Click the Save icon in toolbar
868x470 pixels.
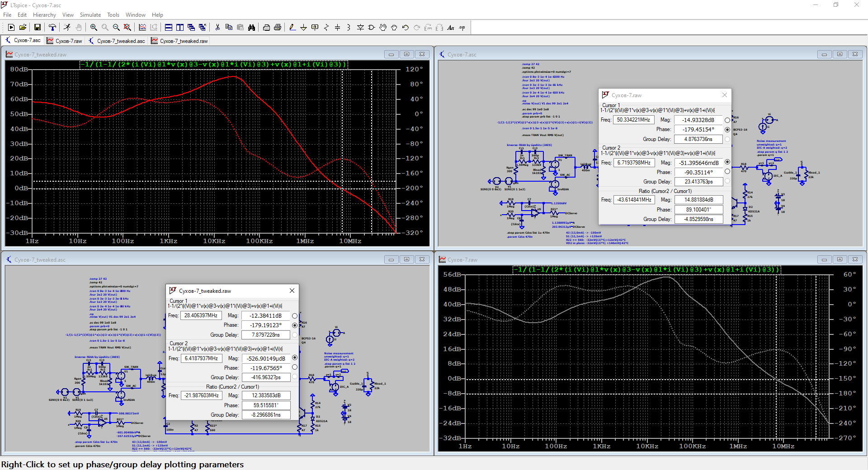(x=38, y=28)
